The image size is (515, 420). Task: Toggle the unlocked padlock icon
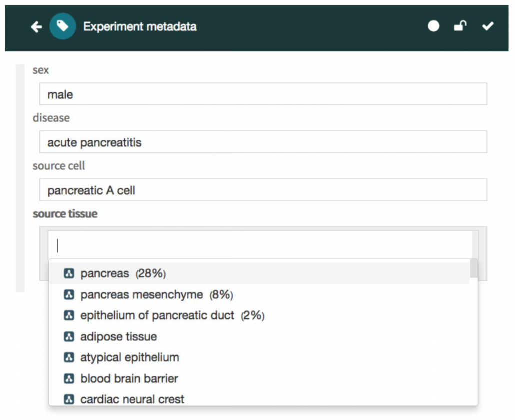pos(460,26)
